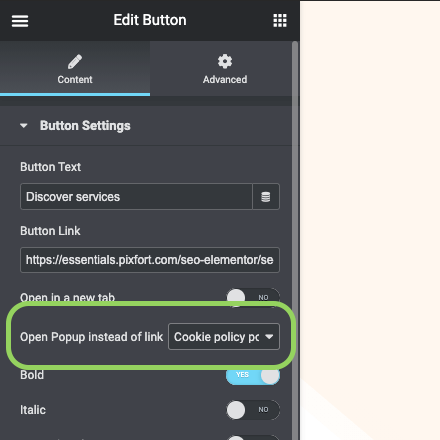Enable the Italic toggle
The height and width of the screenshot is (440, 440).
coord(253,410)
